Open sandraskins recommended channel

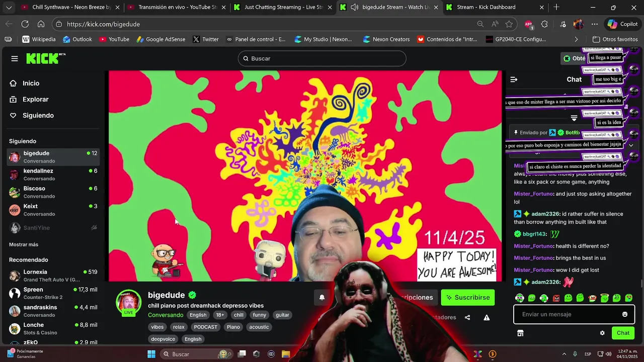(x=53, y=311)
